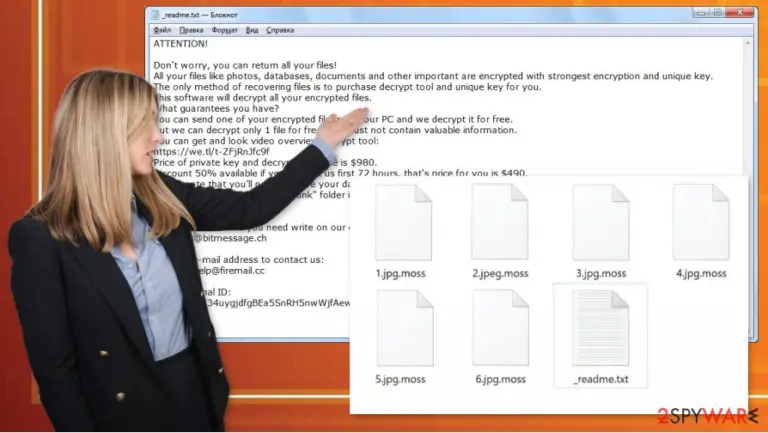Click the scrollbar up arrow in Notepad
The height and width of the screenshot is (433, 768).
coord(747,43)
